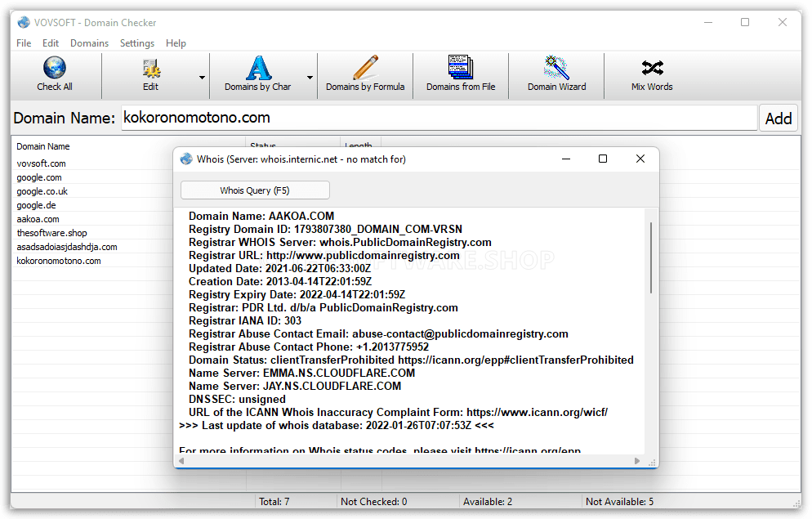
Task: Select aakoa.com in the domain list
Action: (38, 219)
